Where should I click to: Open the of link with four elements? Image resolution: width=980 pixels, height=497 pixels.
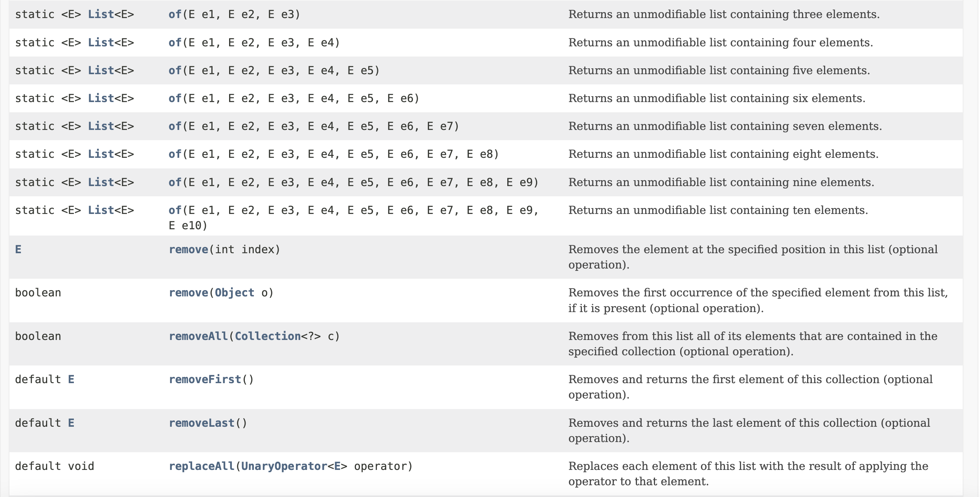click(175, 43)
